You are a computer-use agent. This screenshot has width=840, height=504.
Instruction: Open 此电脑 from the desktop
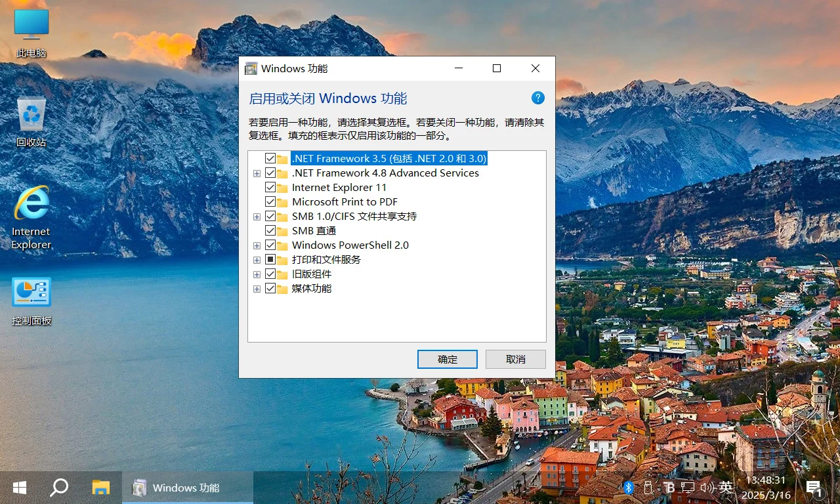coord(30,26)
